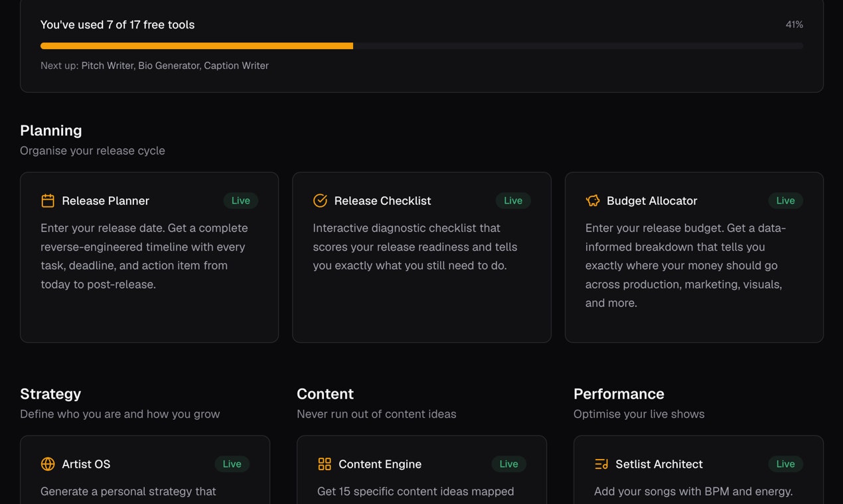The width and height of the screenshot is (843, 504).
Task: Click the Release Planner calendar icon
Action: [x=48, y=201]
